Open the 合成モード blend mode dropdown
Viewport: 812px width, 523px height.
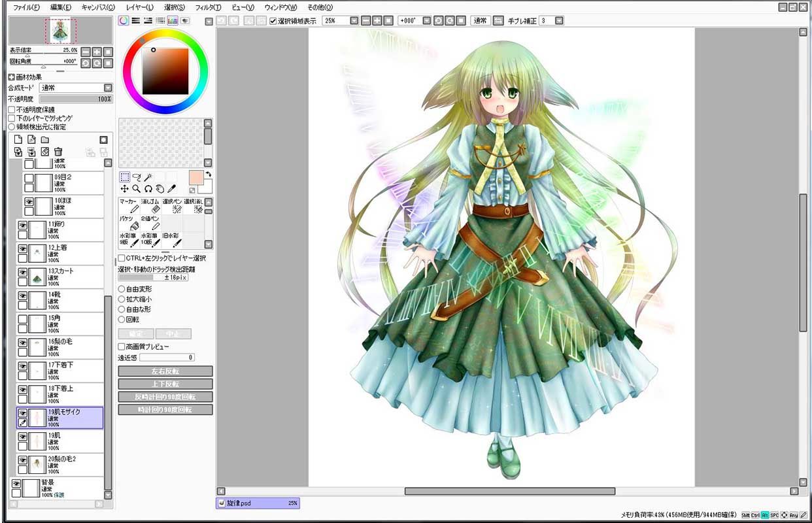point(75,88)
